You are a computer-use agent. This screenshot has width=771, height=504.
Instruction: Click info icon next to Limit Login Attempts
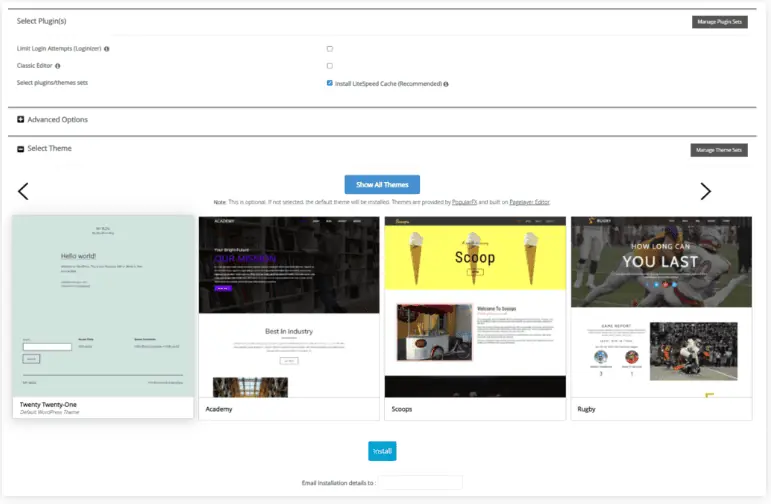pos(107,48)
